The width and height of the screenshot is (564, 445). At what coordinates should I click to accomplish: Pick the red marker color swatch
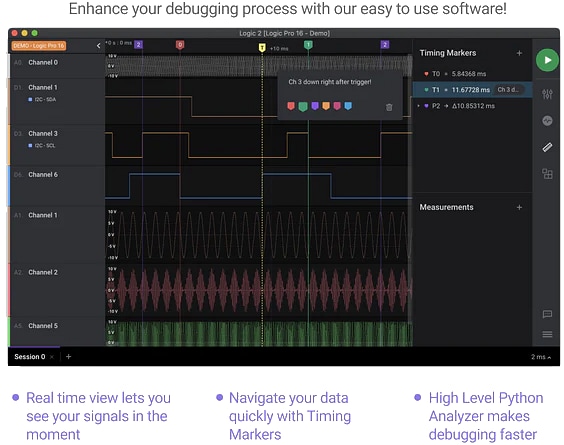click(291, 106)
